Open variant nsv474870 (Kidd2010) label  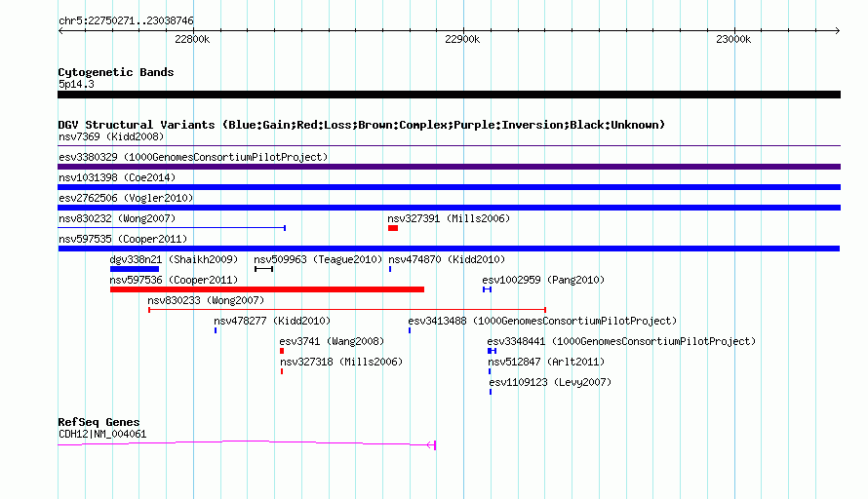coord(447,259)
